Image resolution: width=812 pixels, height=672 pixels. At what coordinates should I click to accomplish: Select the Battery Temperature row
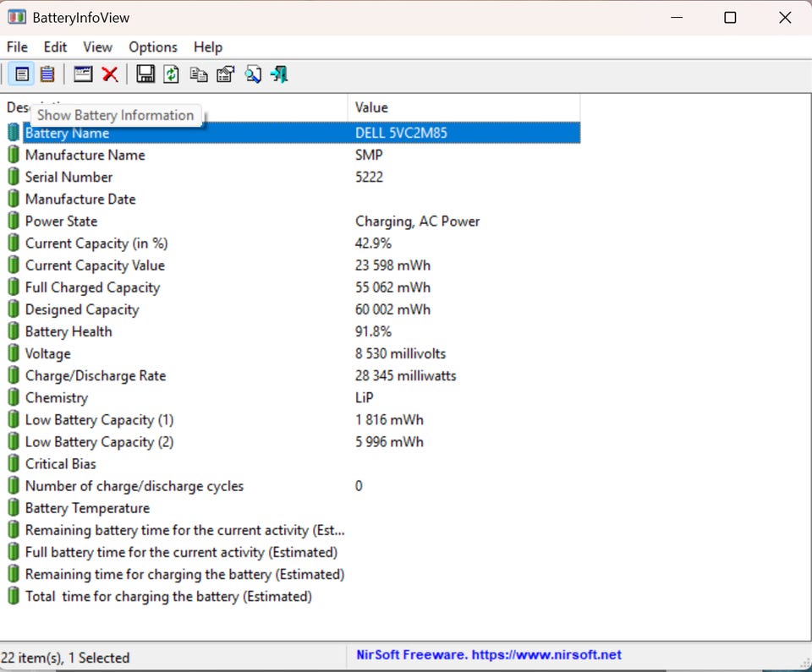click(294, 508)
